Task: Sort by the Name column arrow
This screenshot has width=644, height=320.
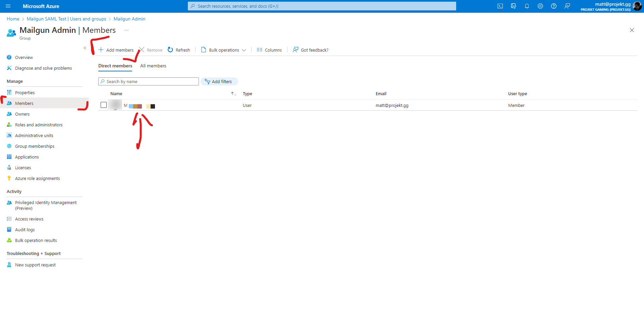Action: coord(233,93)
